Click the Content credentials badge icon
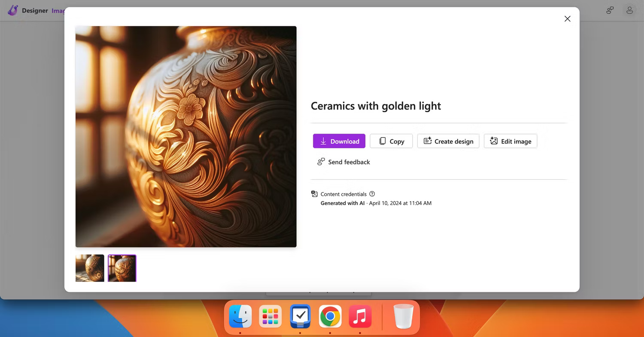644x337 pixels. click(x=314, y=194)
